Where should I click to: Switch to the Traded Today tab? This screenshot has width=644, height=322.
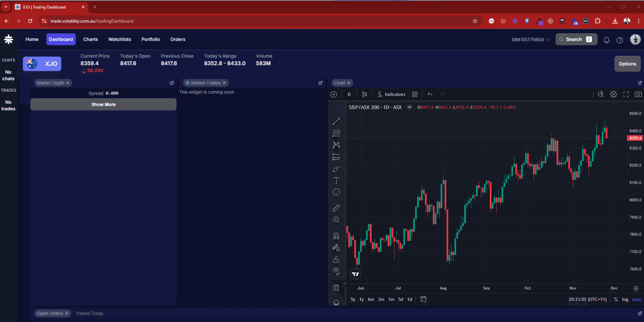pyautogui.click(x=90, y=313)
